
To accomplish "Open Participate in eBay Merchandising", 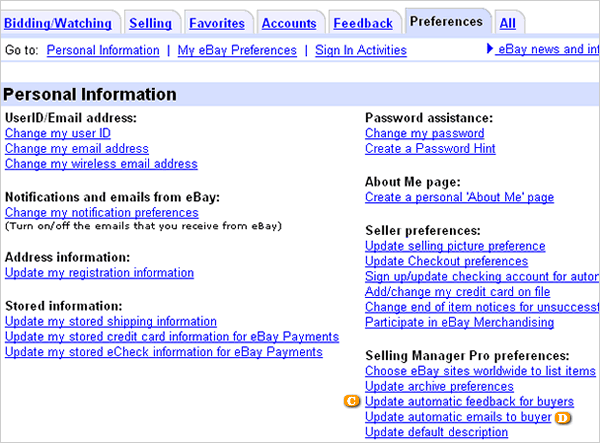I will [x=460, y=322].
